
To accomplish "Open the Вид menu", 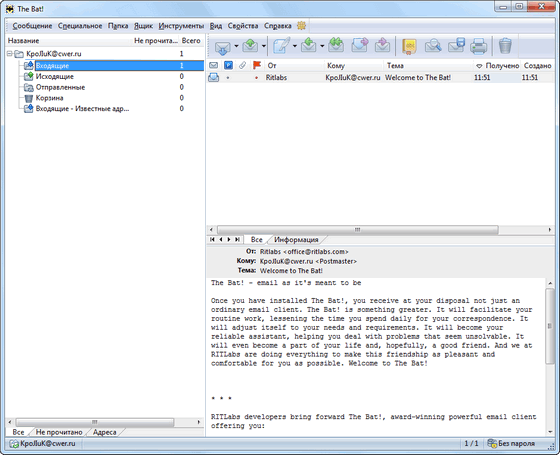I will (x=216, y=26).
